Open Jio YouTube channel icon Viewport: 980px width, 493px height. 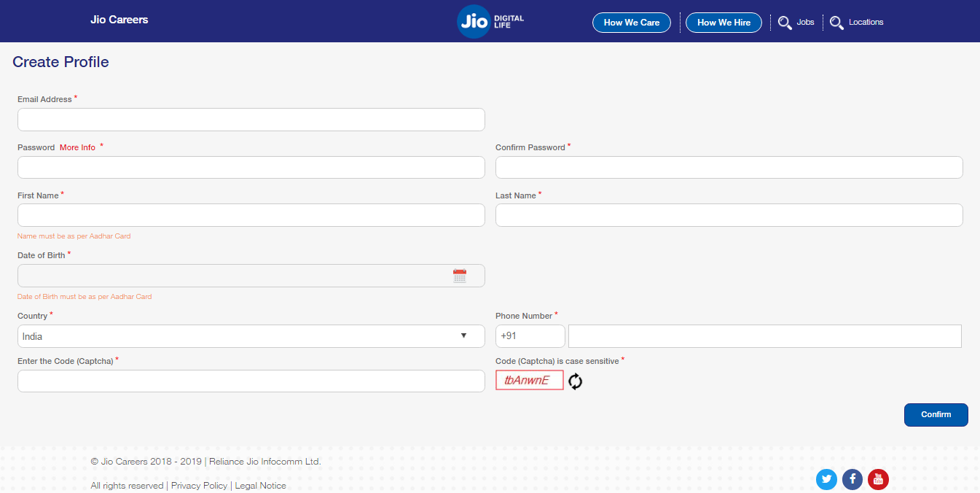(x=878, y=479)
